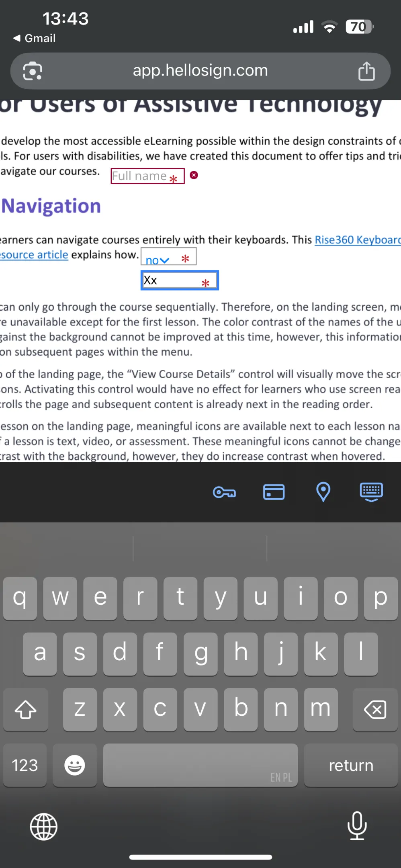
Task: Tap the letter z key
Action: [x=80, y=709]
